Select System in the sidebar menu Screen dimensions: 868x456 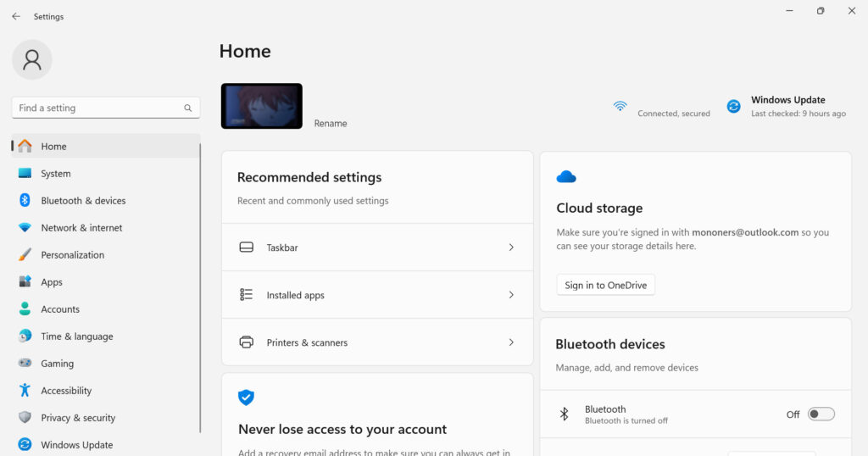pyautogui.click(x=56, y=174)
